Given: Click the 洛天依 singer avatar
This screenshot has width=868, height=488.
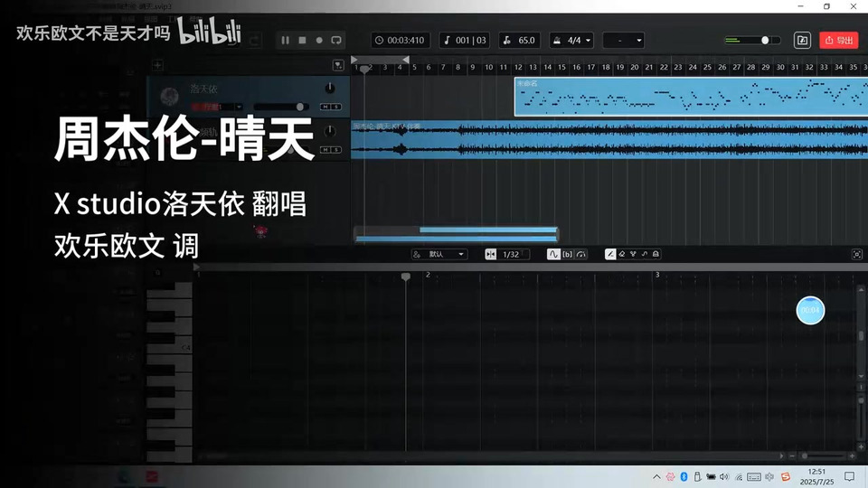Looking at the screenshot, I should coord(169,96).
